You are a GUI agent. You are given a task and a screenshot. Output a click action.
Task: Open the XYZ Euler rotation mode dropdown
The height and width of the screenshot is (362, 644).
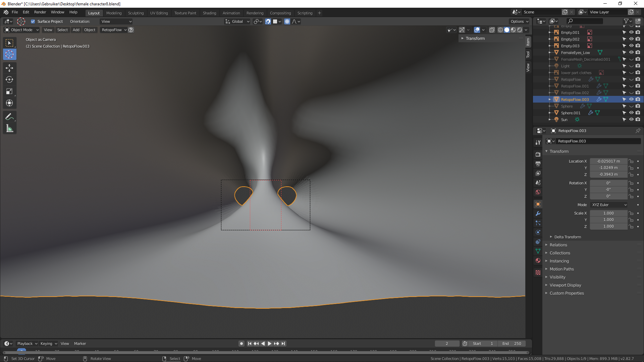pos(609,205)
